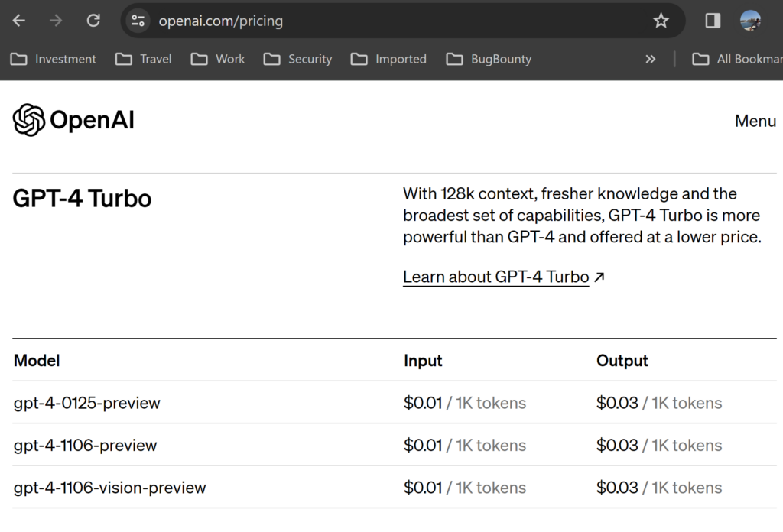The image size is (783, 532).
Task: Click the 128k context description paragraph
Action: pyautogui.click(x=582, y=215)
